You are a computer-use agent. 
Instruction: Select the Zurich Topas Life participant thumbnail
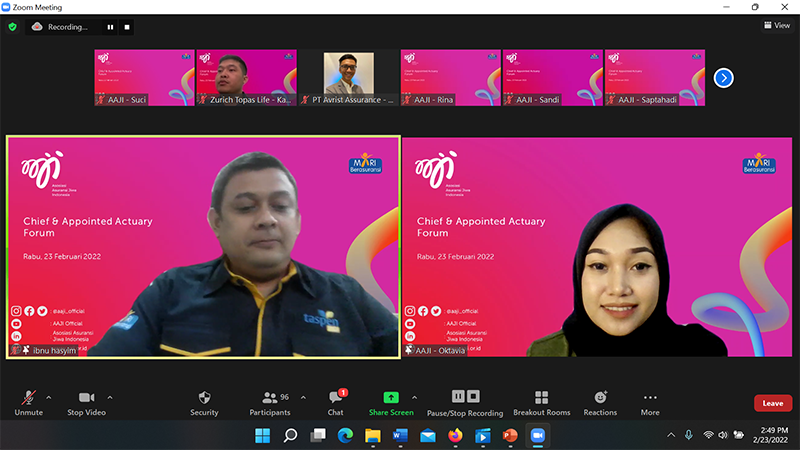[246, 78]
